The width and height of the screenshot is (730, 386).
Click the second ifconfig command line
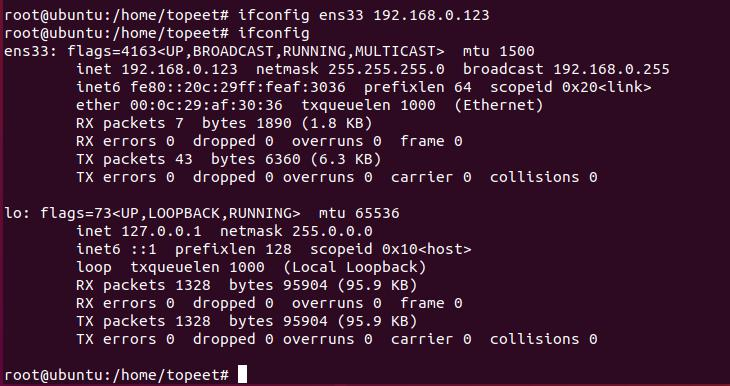click(273, 34)
